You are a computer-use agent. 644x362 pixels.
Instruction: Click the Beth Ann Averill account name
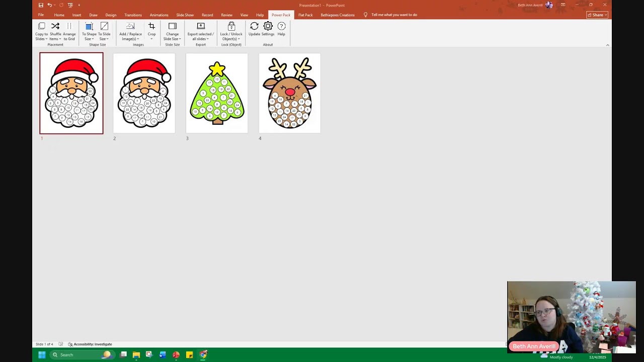coord(530,5)
